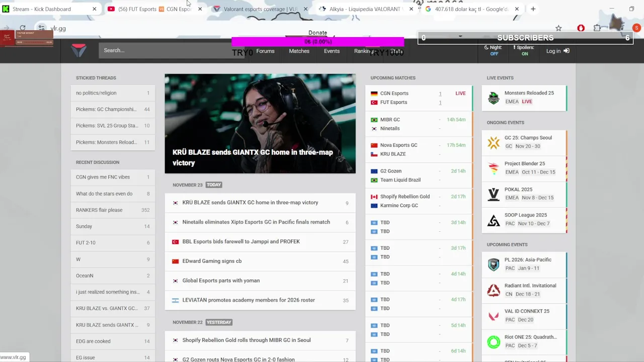Open the live CGN Esports vs FUT Esports match
This screenshot has height=362, width=644.
[x=419, y=98]
